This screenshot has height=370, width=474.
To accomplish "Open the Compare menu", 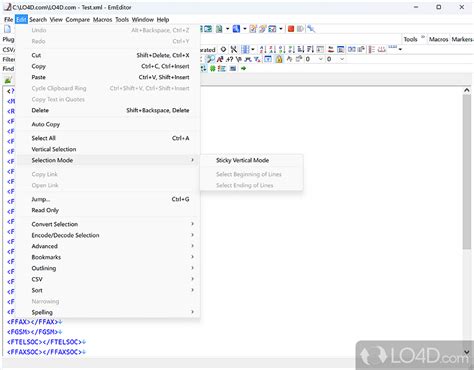I will [x=78, y=20].
